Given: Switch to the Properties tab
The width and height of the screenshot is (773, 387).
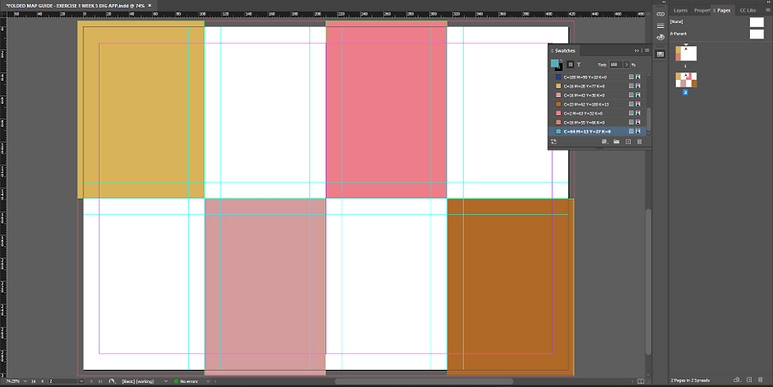Looking at the screenshot, I should point(702,10).
